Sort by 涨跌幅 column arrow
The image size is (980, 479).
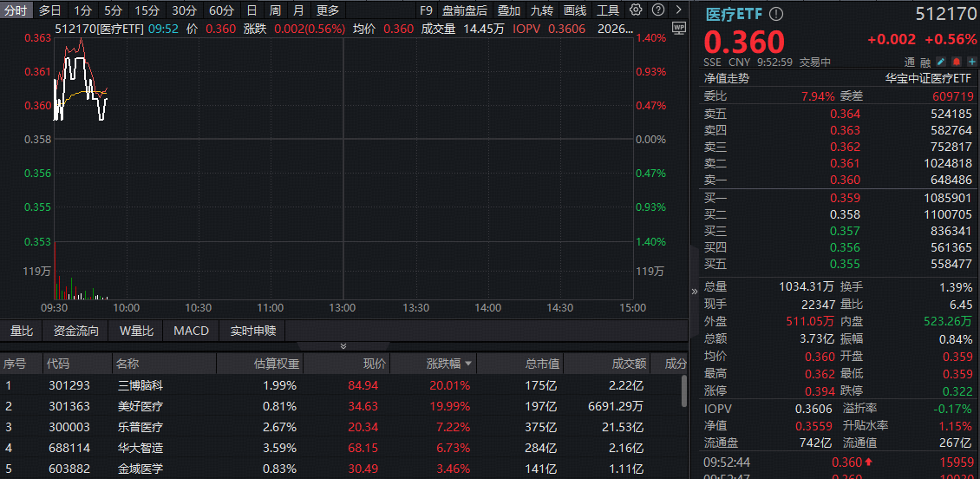click(469, 364)
